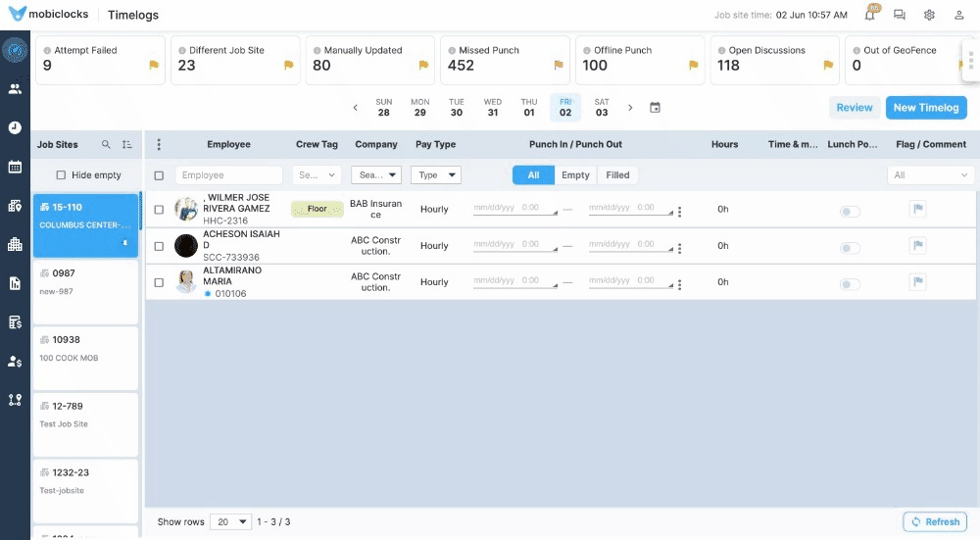Select Thursday 01 in the date strip
980x540 pixels.
pyautogui.click(x=529, y=107)
